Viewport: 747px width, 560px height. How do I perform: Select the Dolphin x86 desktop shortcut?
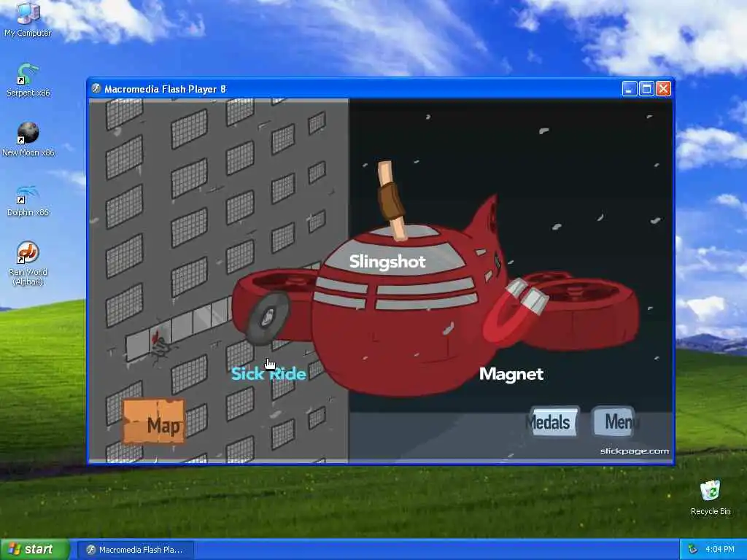click(x=28, y=200)
